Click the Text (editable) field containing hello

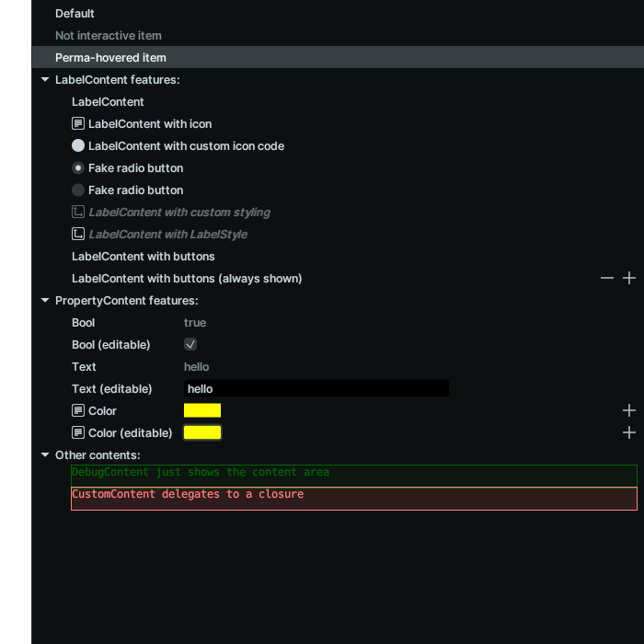click(316, 389)
